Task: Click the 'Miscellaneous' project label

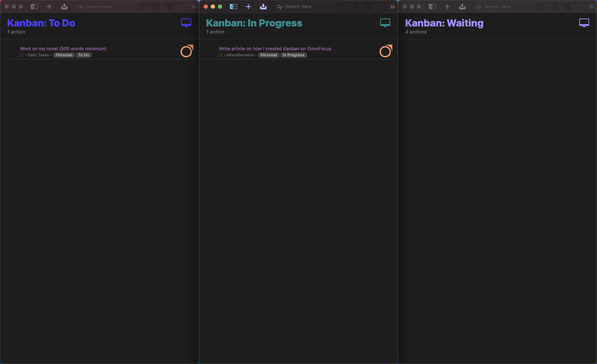Action: 240,55
